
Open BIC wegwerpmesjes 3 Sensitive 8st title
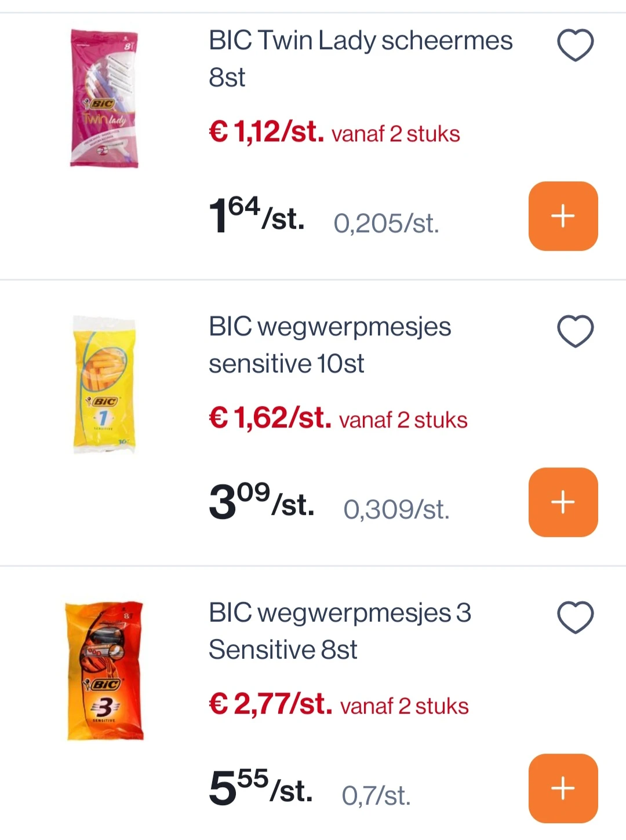point(340,631)
